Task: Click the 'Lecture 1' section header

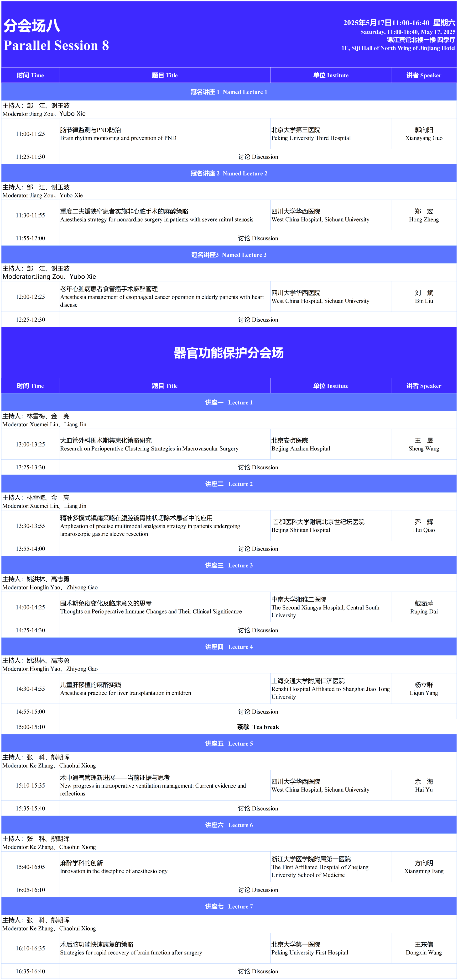Action: coord(229,402)
